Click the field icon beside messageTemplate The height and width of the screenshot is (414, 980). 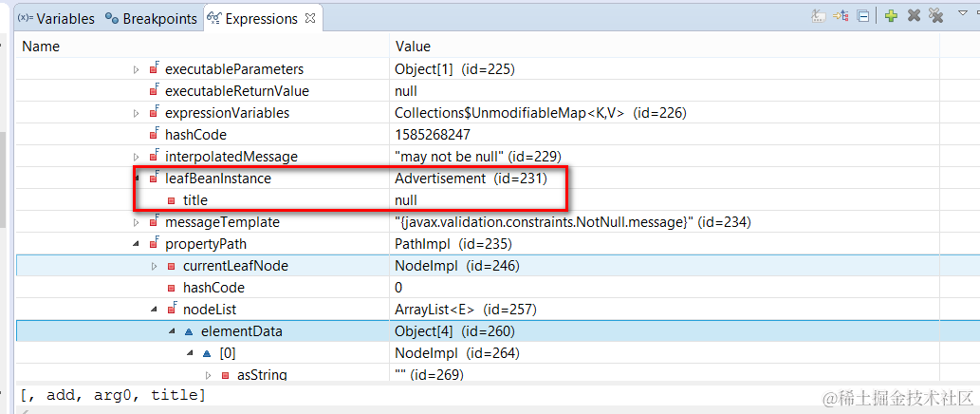pyautogui.click(x=154, y=222)
